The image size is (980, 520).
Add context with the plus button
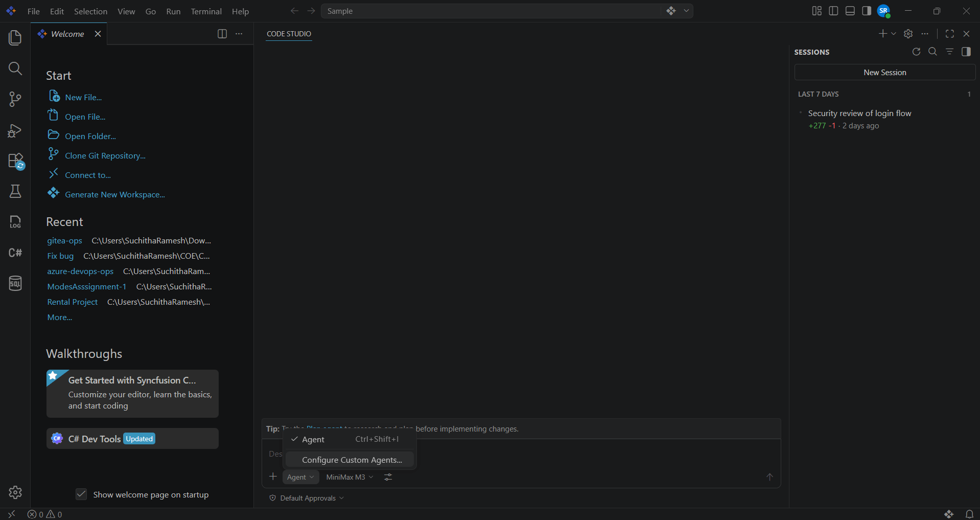tap(273, 477)
